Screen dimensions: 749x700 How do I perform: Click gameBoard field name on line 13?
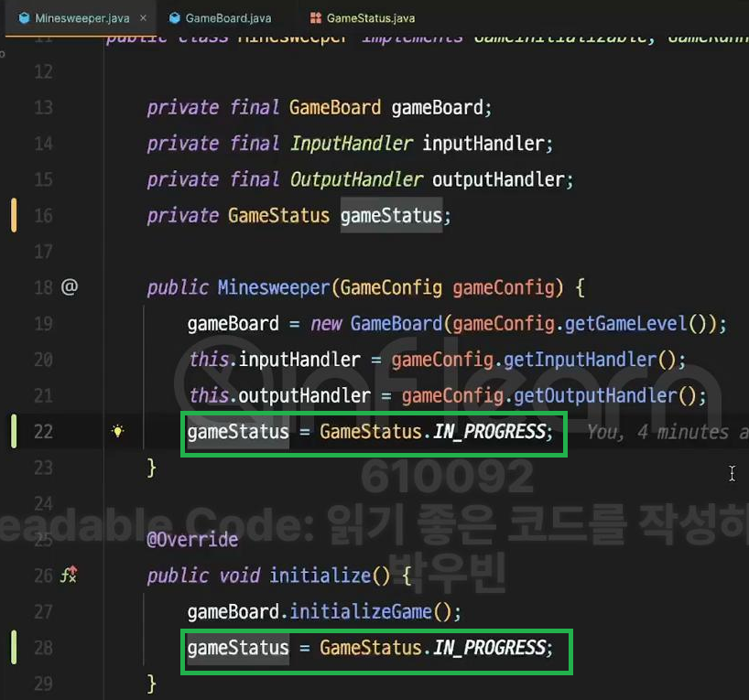pyautogui.click(x=437, y=107)
